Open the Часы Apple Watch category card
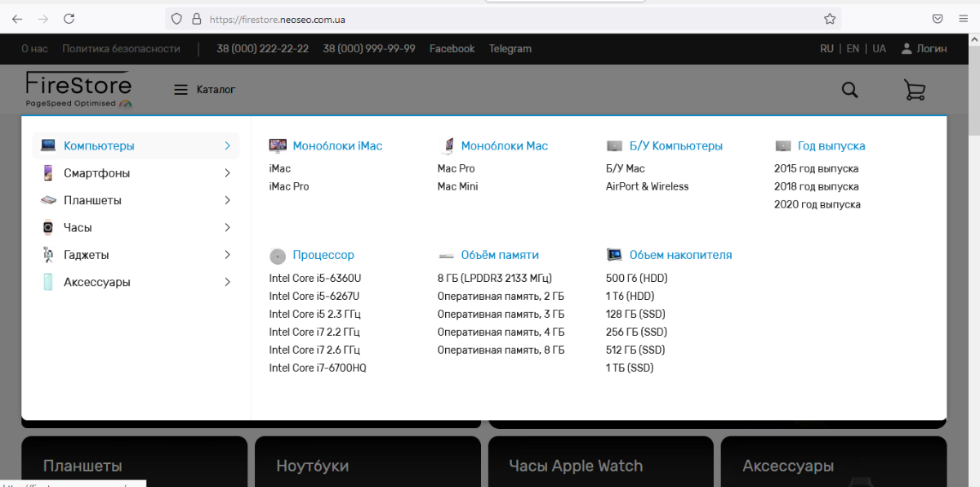 [x=599, y=461]
